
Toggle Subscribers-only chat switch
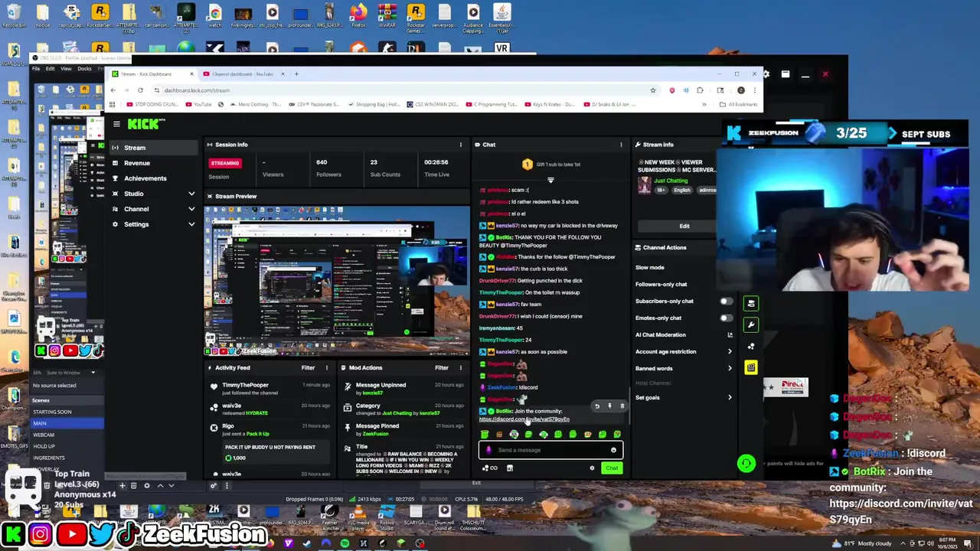[725, 301]
